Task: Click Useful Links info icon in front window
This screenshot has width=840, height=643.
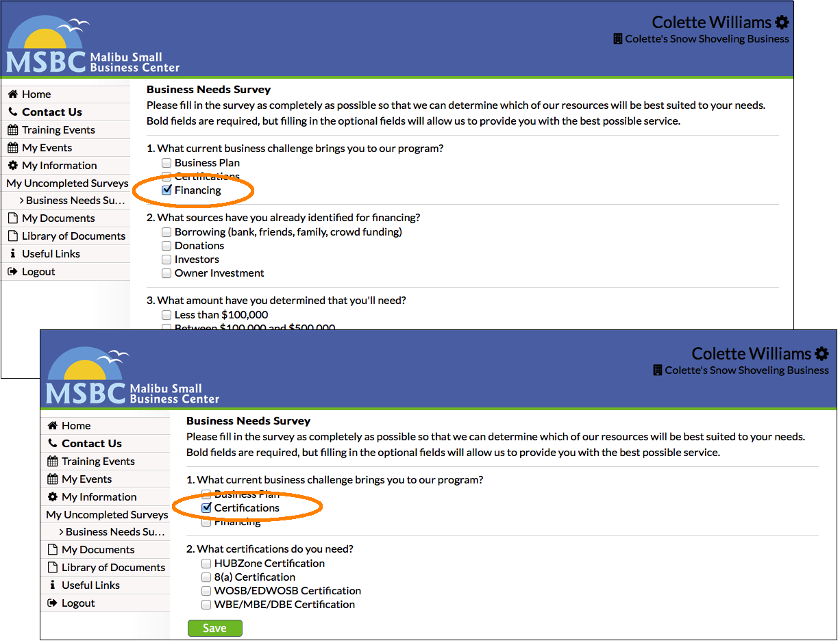Action: 53,585
